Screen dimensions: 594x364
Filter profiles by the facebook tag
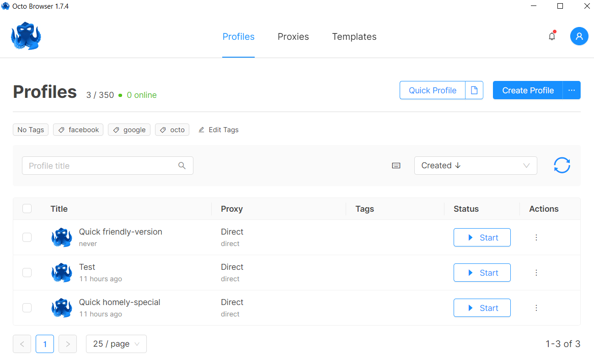[x=78, y=130]
